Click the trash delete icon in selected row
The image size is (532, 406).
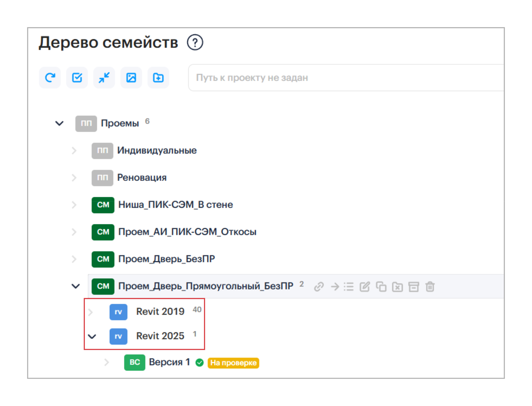tap(430, 287)
